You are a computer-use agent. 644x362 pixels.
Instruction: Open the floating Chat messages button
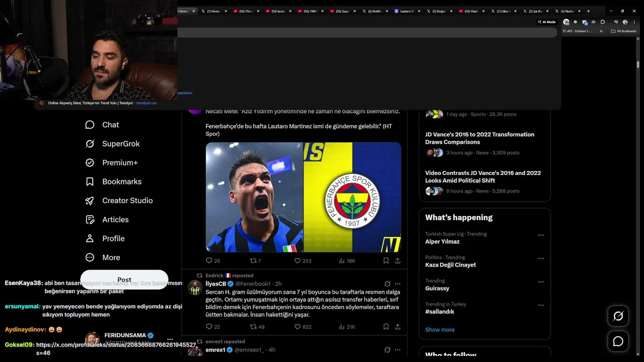click(618, 341)
